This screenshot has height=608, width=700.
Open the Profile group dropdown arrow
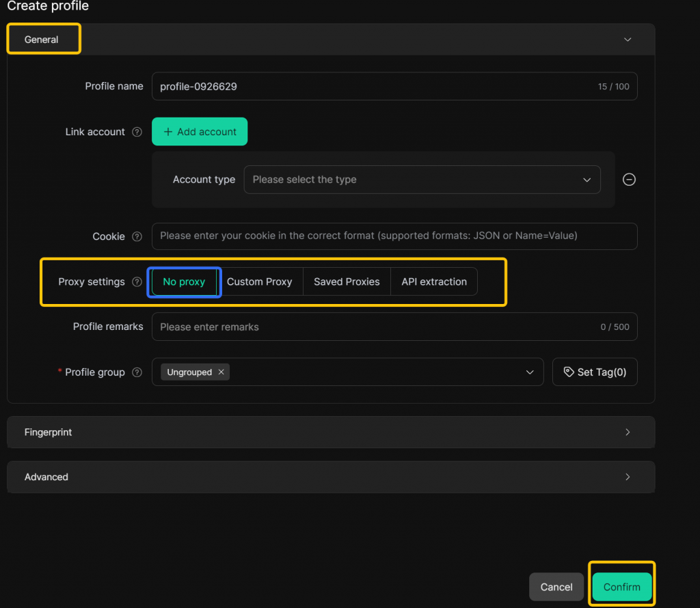coord(530,372)
